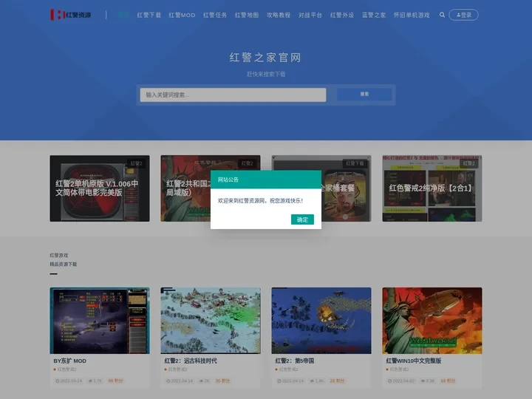Open the 攻略教程 menu item
The height and width of the screenshot is (399, 532).
[x=279, y=15]
